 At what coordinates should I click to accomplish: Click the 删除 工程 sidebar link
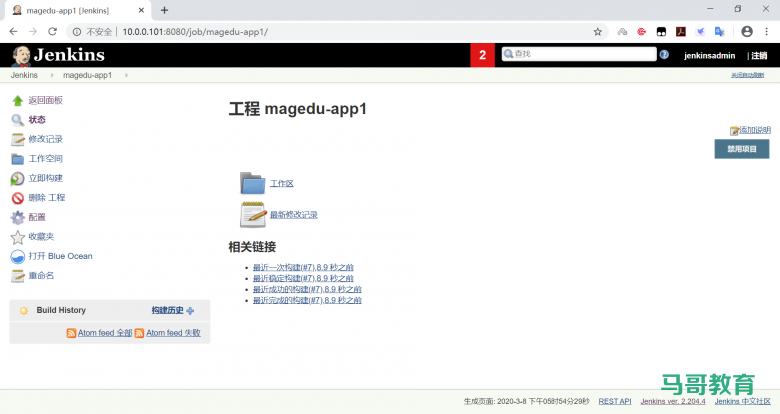[x=47, y=198]
